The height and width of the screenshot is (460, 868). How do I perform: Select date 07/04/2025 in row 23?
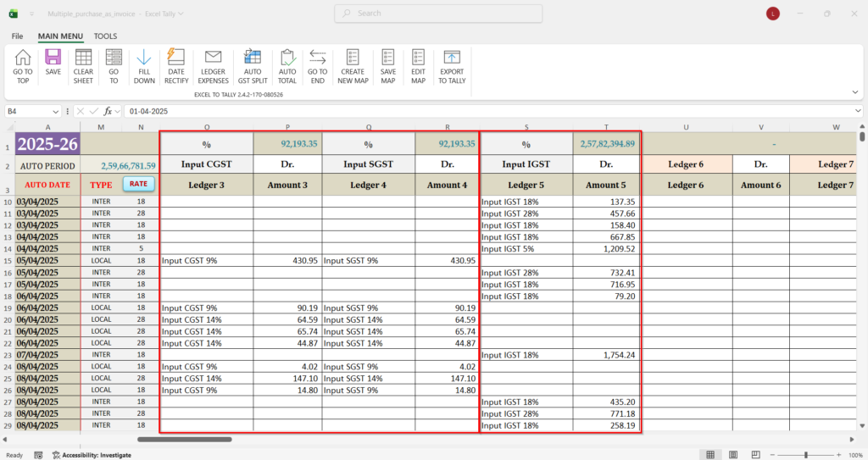(47, 355)
